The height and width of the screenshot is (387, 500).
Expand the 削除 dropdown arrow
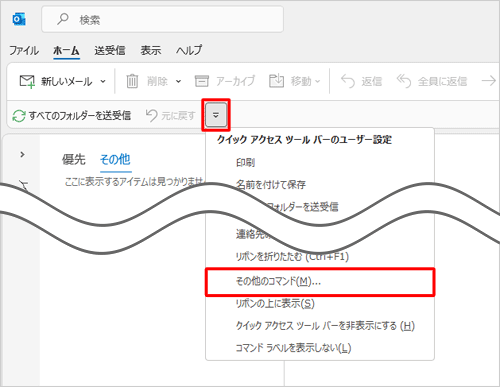[x=178, y=81]
